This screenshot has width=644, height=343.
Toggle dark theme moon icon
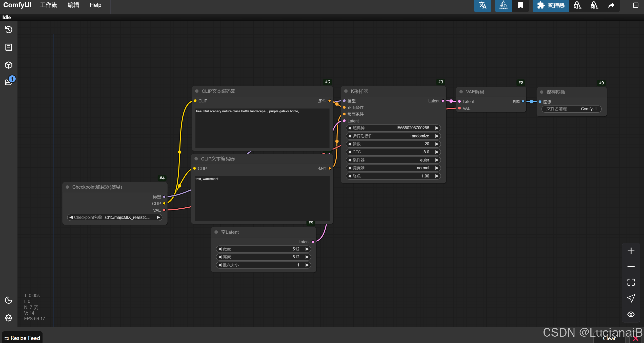pyautogui.click(x=9, y=300)
